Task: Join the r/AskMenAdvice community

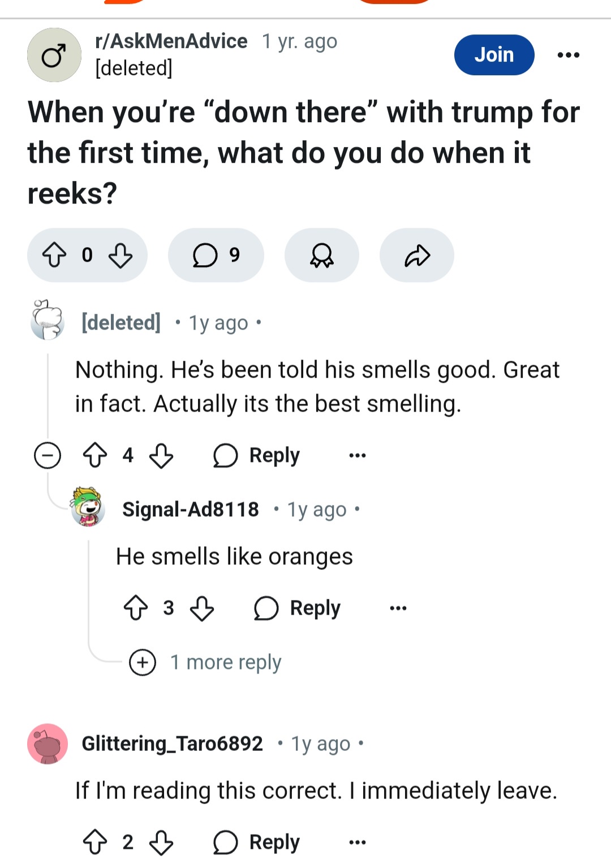Action: [x=494, y=55]
